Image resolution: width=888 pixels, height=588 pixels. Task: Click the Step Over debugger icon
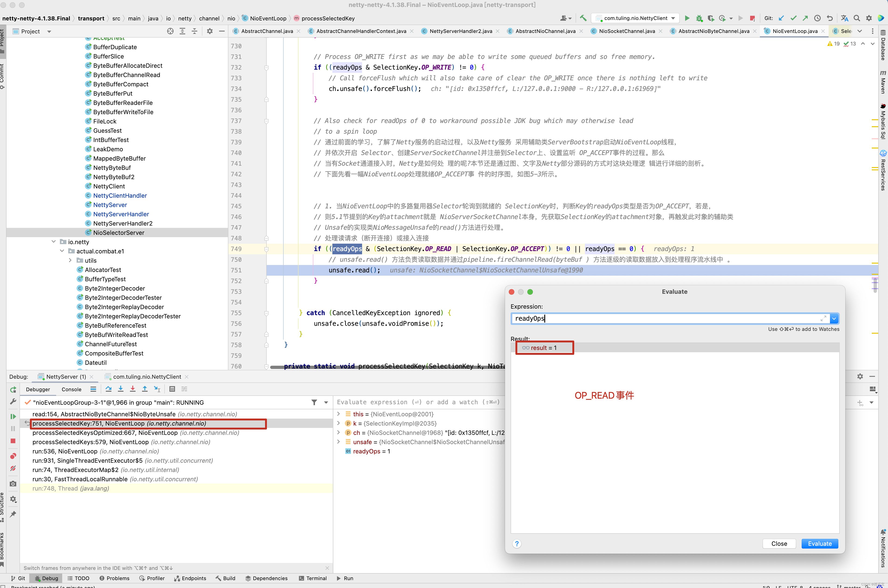click(x=108, y=389)
